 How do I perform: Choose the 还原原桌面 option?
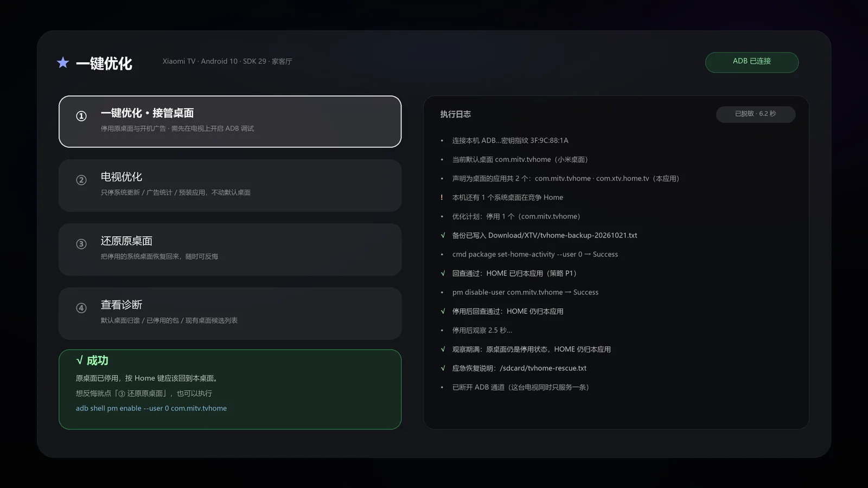coord(230,249)
